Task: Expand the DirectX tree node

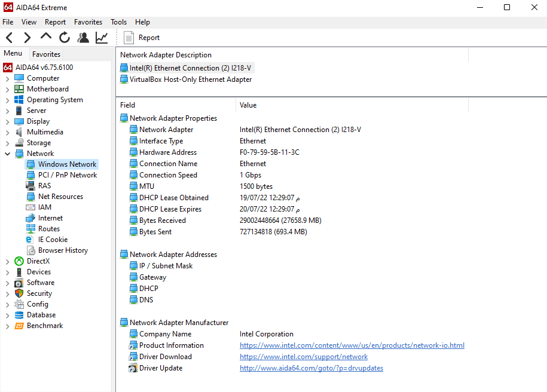Action: point(7,262)
